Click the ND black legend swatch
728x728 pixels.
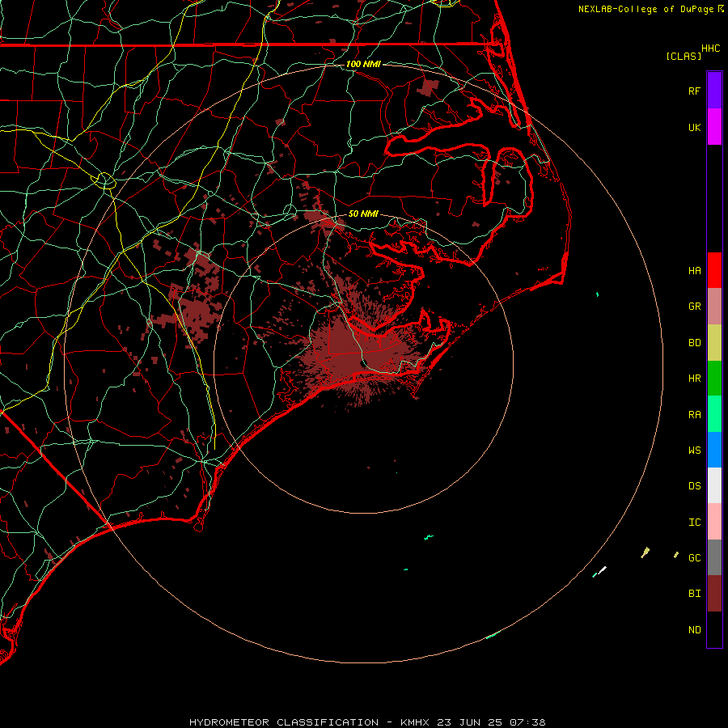tap(714, 629)
